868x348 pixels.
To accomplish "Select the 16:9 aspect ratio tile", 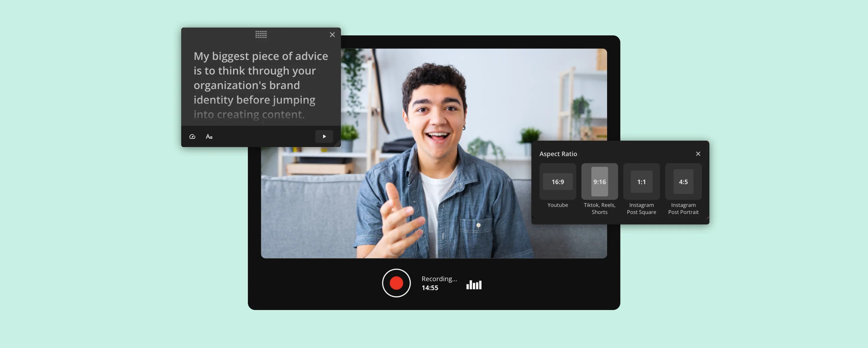I will pos(557,182).
